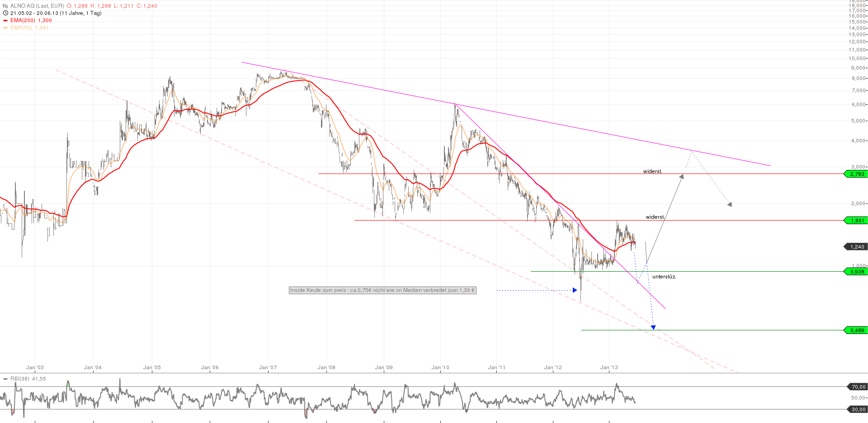Click the 'unterstüz.' support label
The width and height of the screenshot is (868, 423).
coord(664,276)
